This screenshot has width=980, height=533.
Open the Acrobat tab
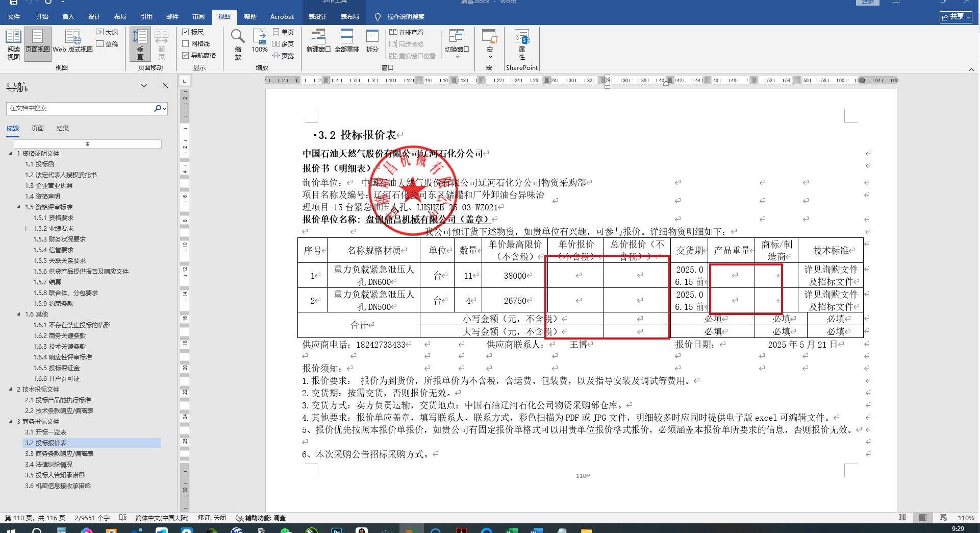[x=282, y=17]
